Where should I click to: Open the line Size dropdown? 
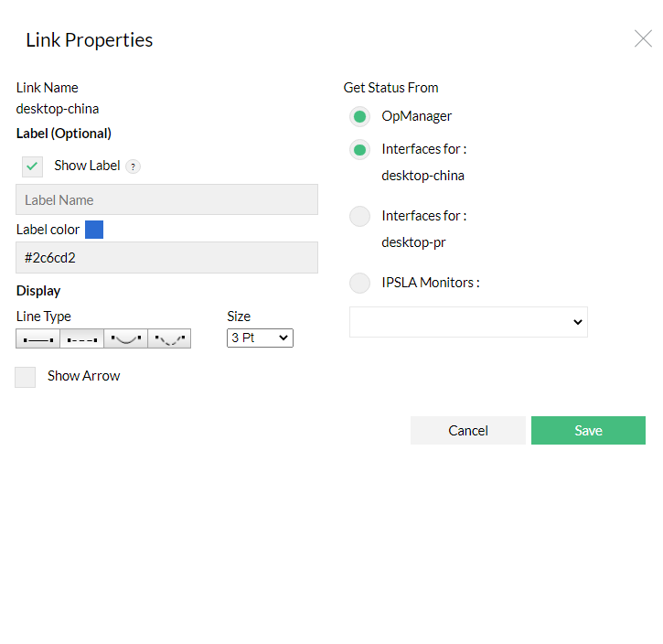click(260, 338)
